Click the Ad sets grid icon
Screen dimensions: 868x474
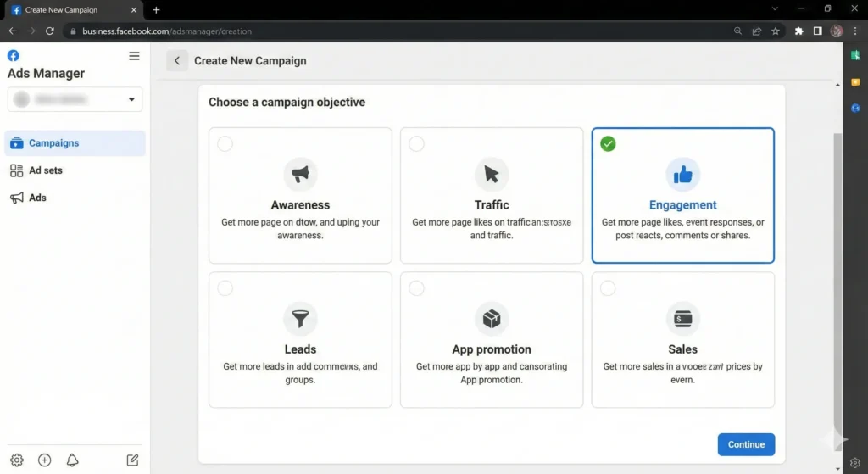point(17,170)
